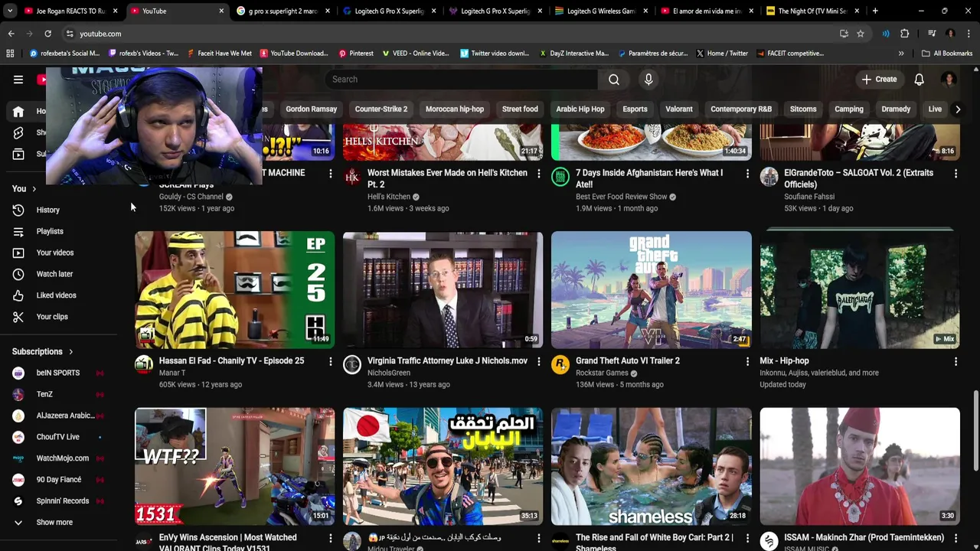Play the ISSAM Makinch Zhar thumbnail
This screenshot has height=551, width=980.
(860, 467)
